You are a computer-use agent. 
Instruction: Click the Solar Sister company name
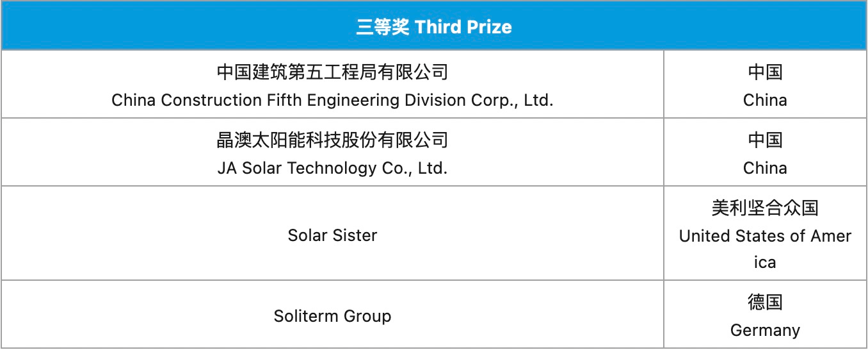(332, 235)
